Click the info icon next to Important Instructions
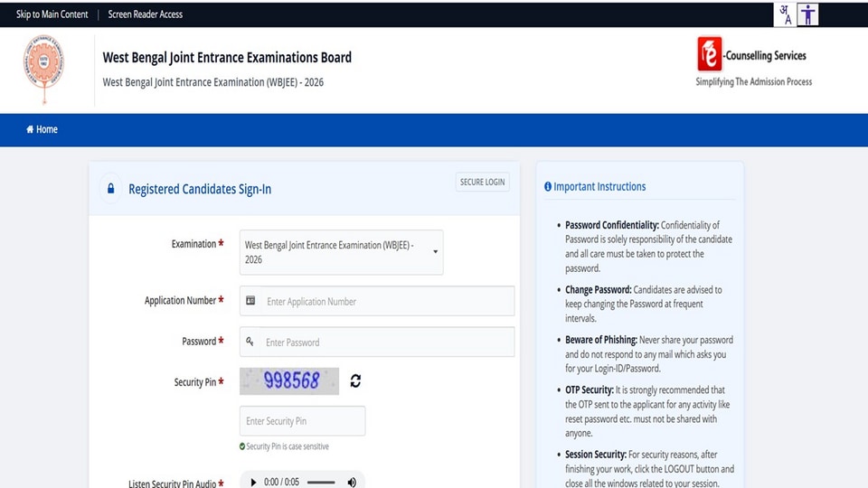The width and height of the screenshot is (868, 488). tap(548, 187)
